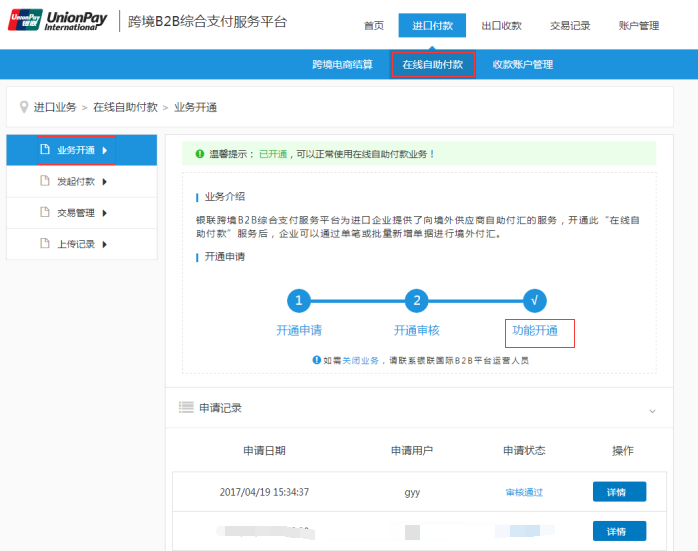Click the document icon beside 业务开通
Image resolution: width=698 pixels, height=551 pixels.
click(45, 150)
